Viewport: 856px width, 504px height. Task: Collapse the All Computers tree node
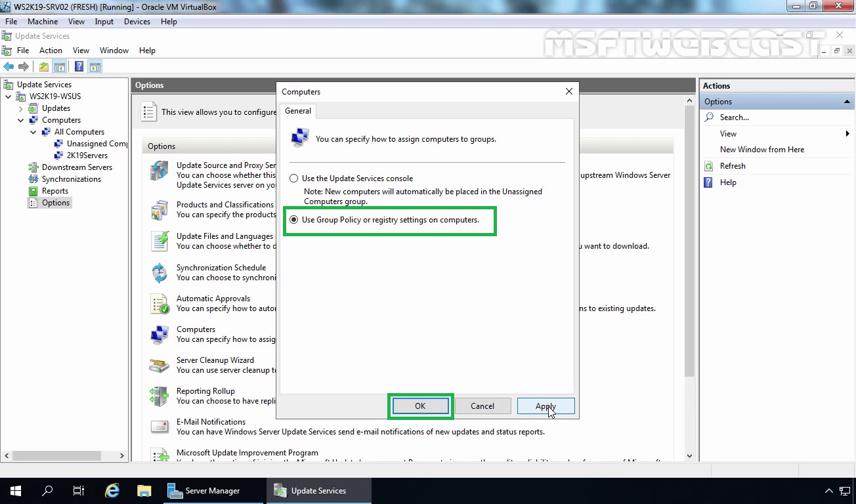tap(33, 132)
